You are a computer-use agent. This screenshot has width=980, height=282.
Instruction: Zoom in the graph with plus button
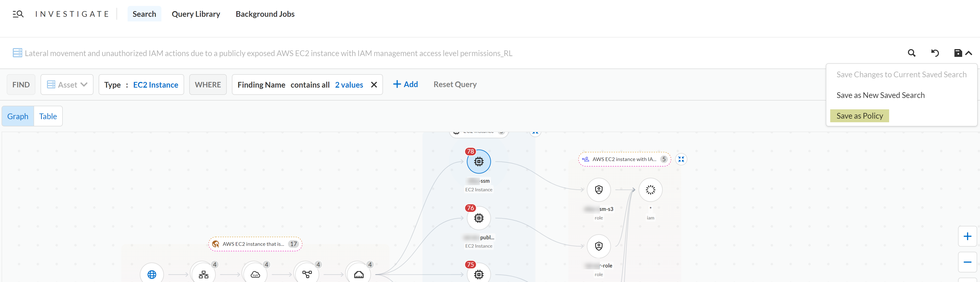coord(967,236)
